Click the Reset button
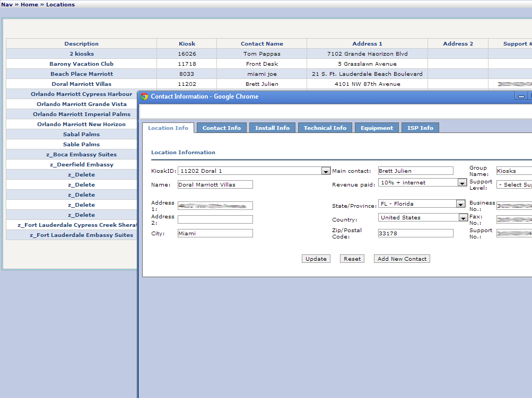The width and height of the screenshot is (532, 398). [352, 259]
